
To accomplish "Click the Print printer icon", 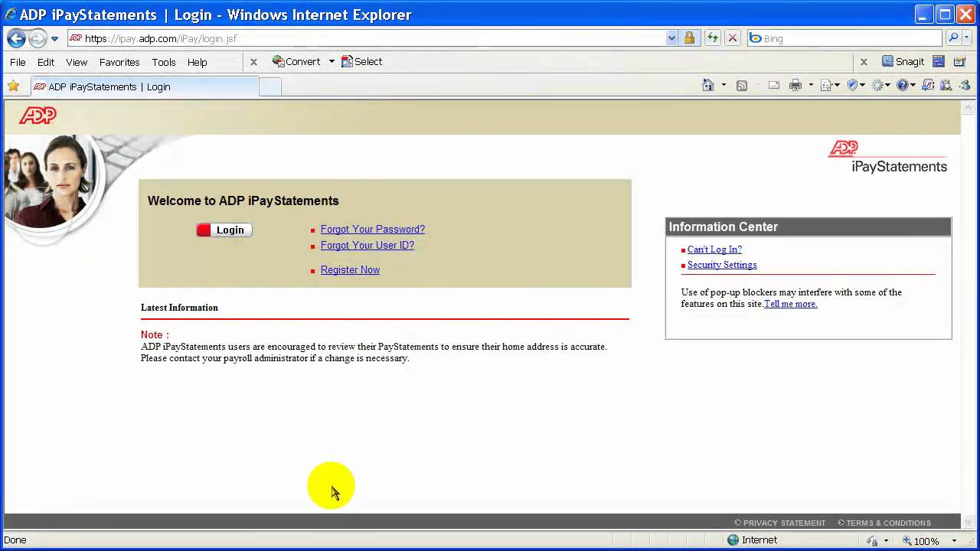I will click(x=795, y=86).
